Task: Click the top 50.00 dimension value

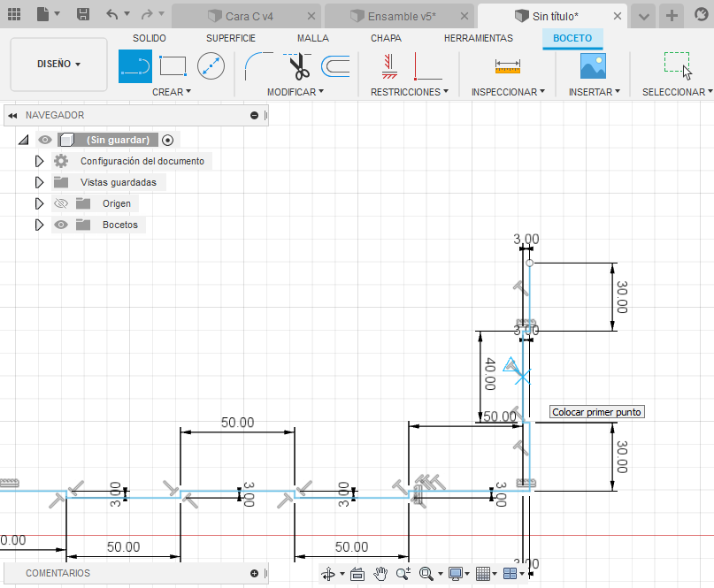Action: pyautogui.click(x=238, y=423)
